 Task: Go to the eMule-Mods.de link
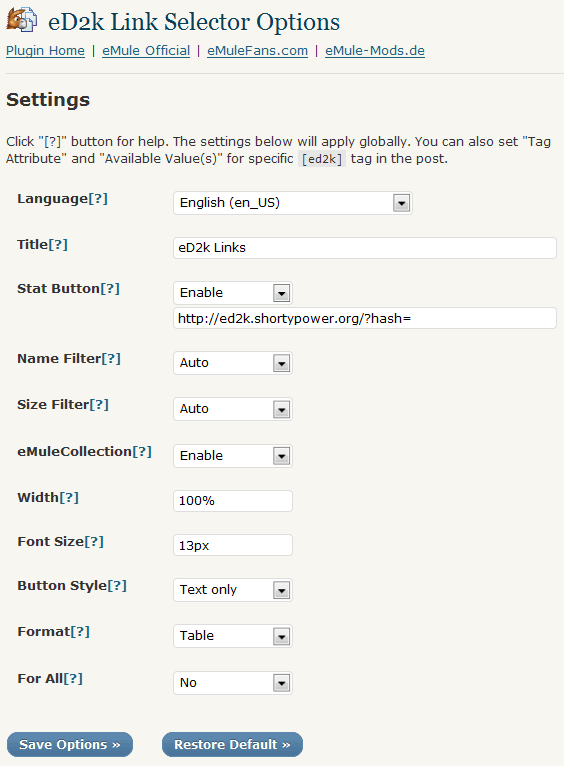tap(375, 51)
